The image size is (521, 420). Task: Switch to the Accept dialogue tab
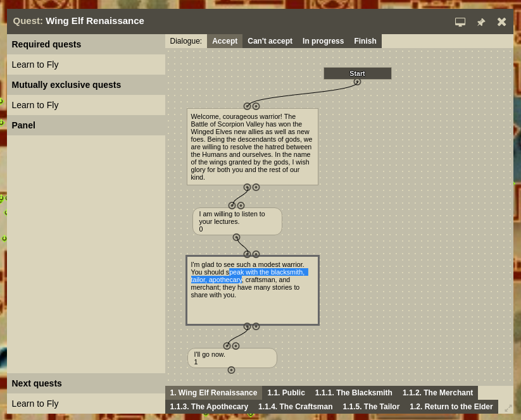[225, 41]
